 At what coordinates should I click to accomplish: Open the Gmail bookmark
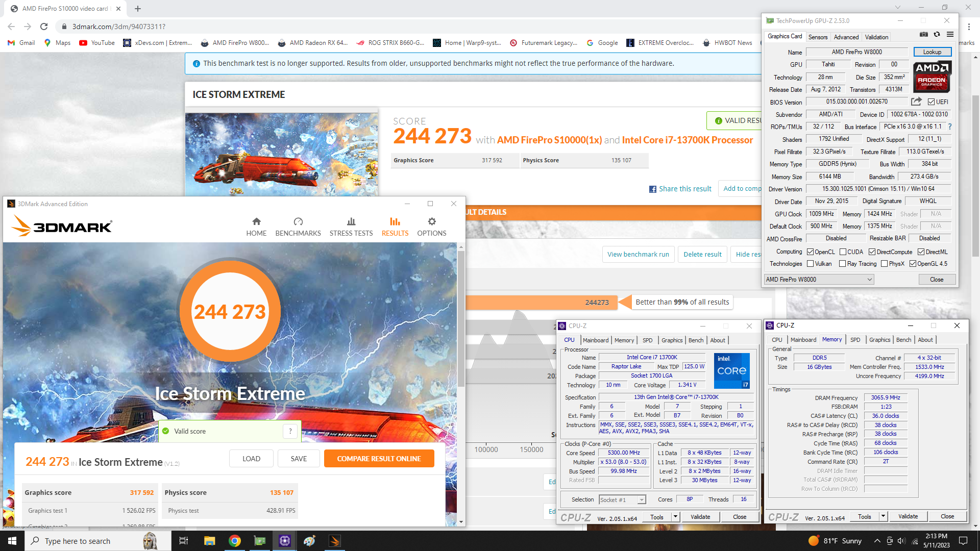(x=21, y=43)
